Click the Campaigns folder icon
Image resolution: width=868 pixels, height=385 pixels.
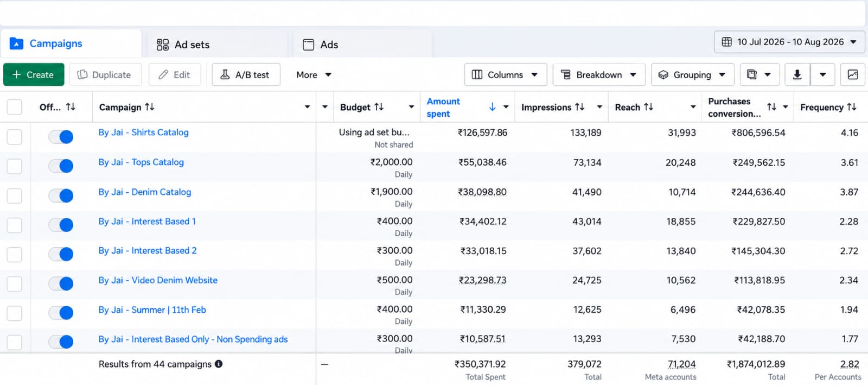pos(17,44)
